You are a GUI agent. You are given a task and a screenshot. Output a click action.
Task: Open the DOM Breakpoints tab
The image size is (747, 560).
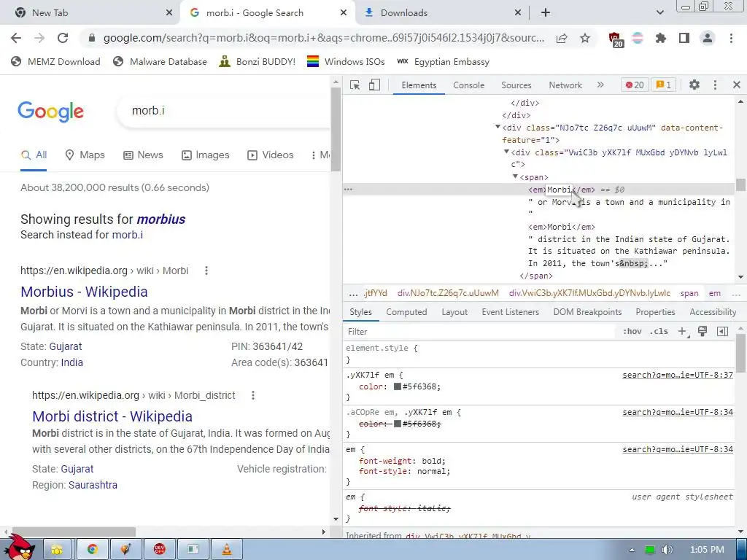point(587,312)
